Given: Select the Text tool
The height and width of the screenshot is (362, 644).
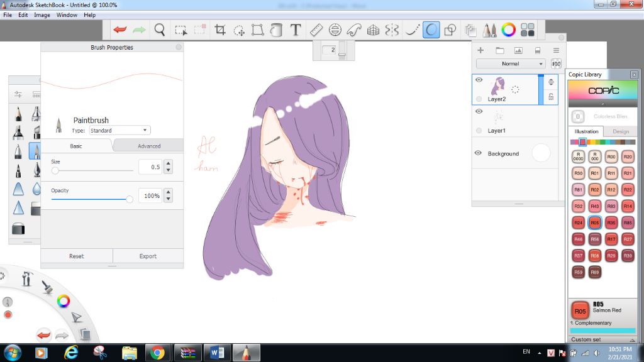Looking at the screenshot, I should coord(296,30).
